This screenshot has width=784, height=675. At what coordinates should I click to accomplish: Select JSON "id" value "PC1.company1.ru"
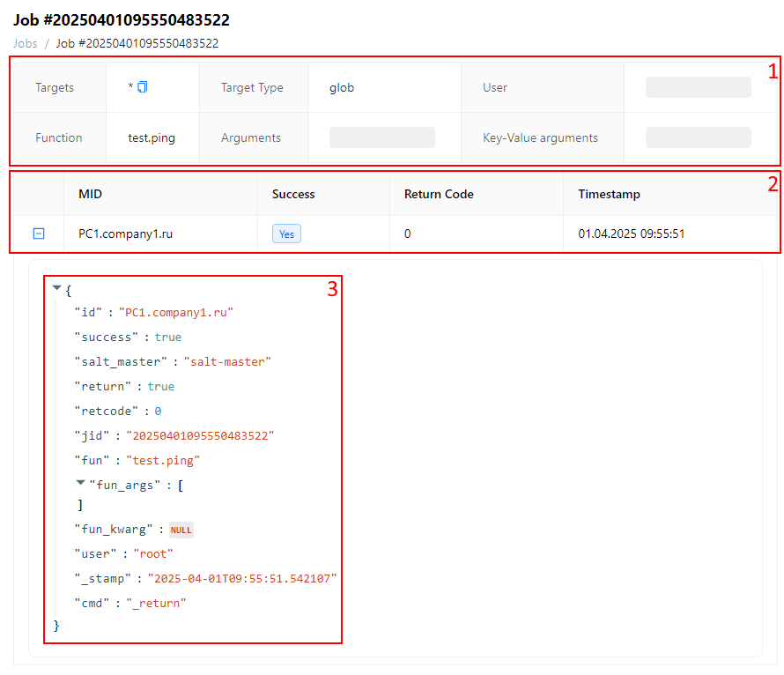tap(176, 313)
